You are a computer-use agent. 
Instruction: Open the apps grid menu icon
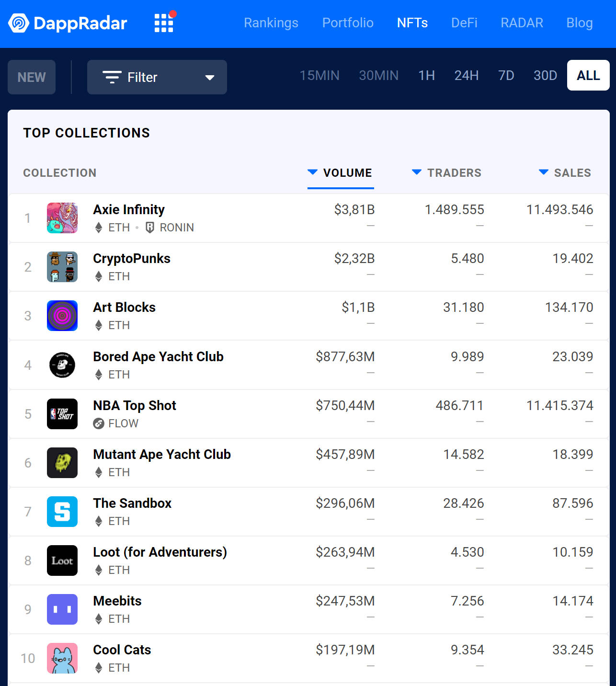164,23
